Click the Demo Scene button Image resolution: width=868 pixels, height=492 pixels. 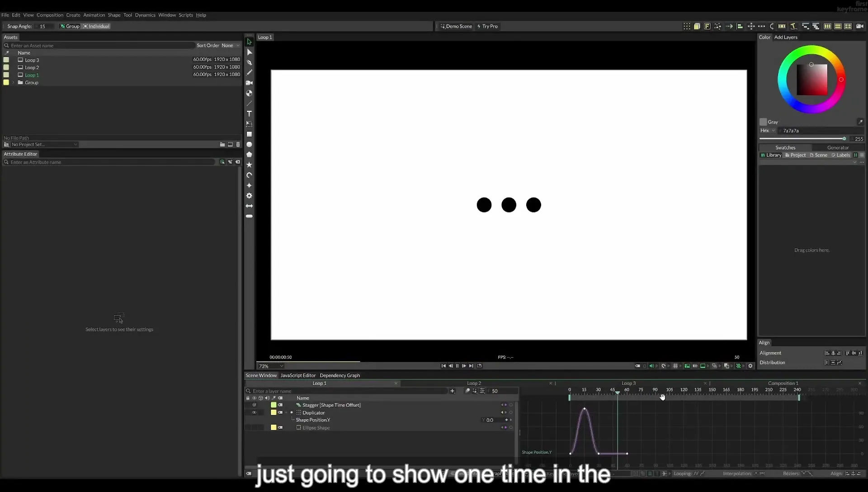click(x=456, y=26)
